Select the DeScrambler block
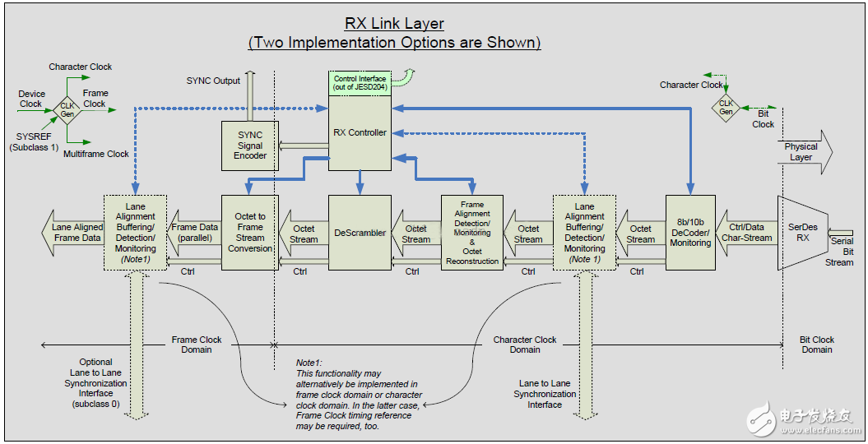The height and width of the screenshot is (444, 868). point(360,233)
